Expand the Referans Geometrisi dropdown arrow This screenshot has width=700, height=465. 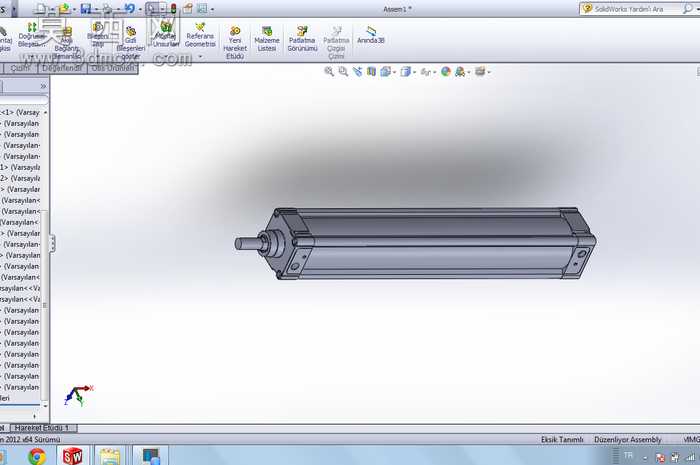coord(200,56)
